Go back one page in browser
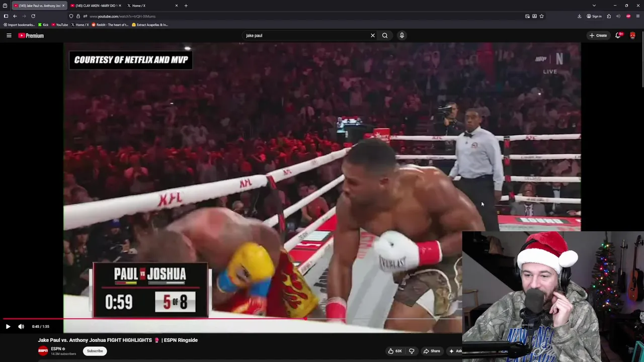This screenshot has height=362, width=644. [x=15, y=16]
